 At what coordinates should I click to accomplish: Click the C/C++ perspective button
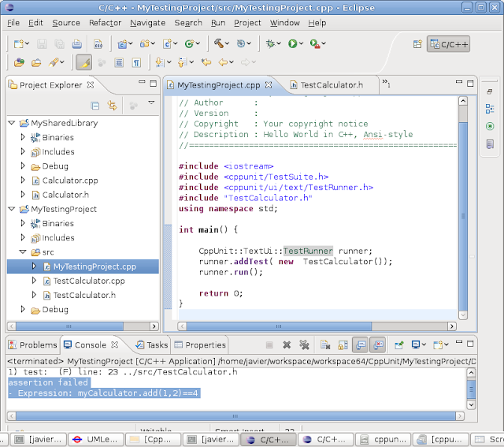coord(448,44)
